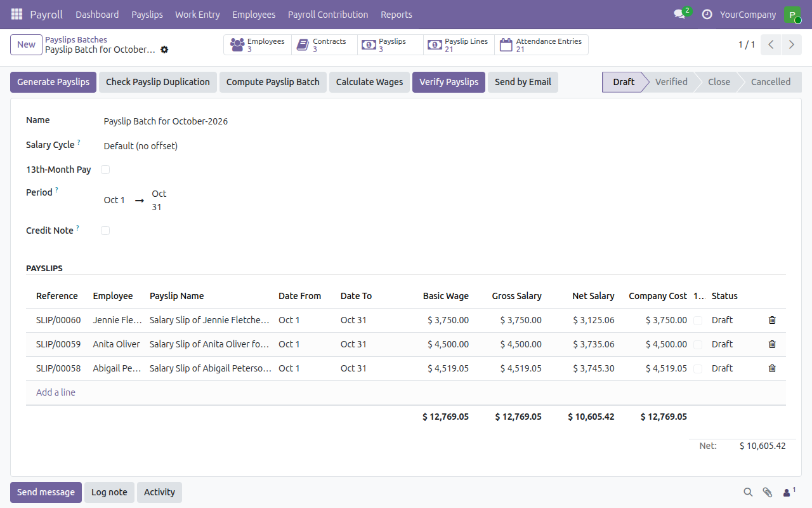Delete payslip SLIP/00060 with trash icon
812x508 pixels.
[x=772, y=320]
